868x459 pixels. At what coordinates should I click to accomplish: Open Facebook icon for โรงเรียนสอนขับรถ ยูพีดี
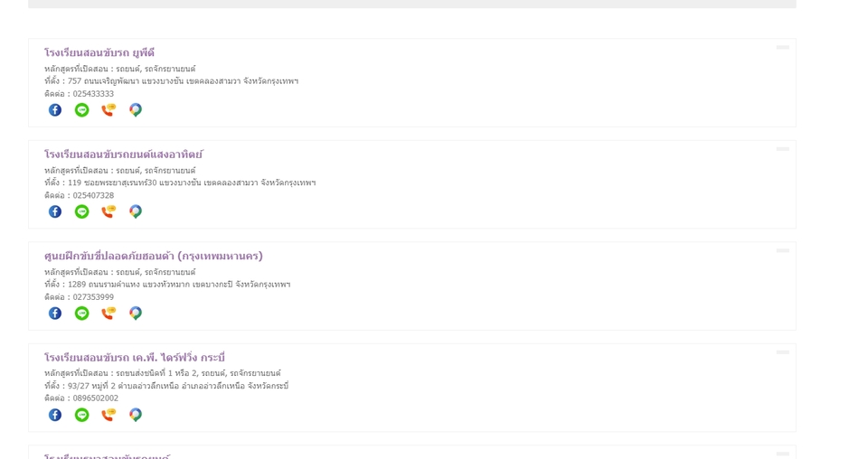coord(55,110)
